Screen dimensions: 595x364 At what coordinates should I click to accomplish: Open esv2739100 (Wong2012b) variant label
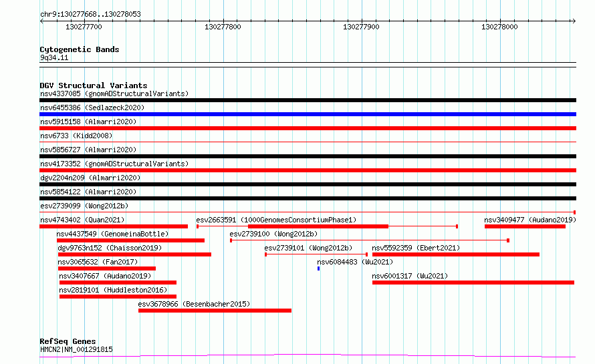(273, 234)
